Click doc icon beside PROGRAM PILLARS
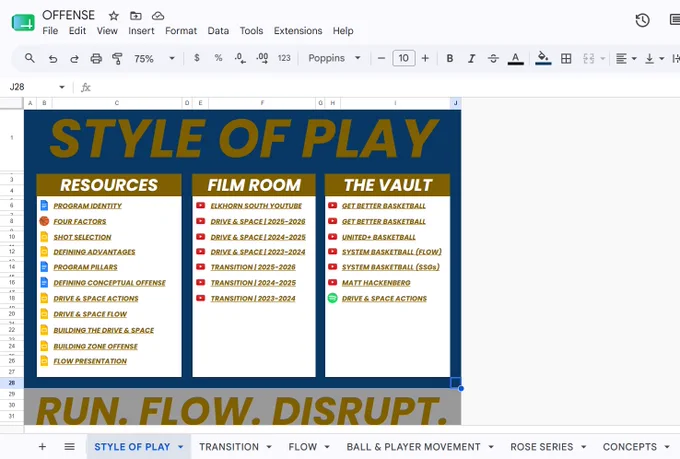Viewport: 680px width, 459px height. pos(44,266)
